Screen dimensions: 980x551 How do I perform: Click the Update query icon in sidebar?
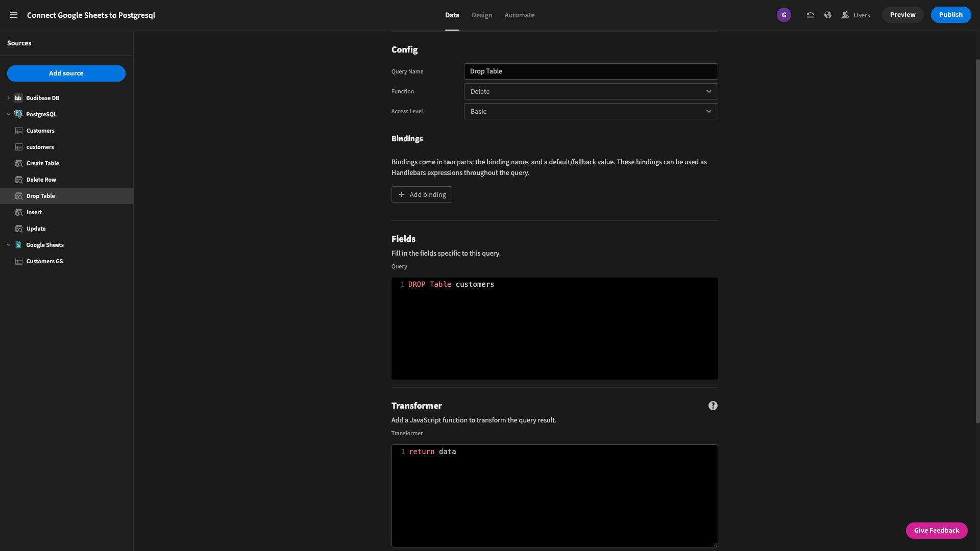(x=18, y=229)
